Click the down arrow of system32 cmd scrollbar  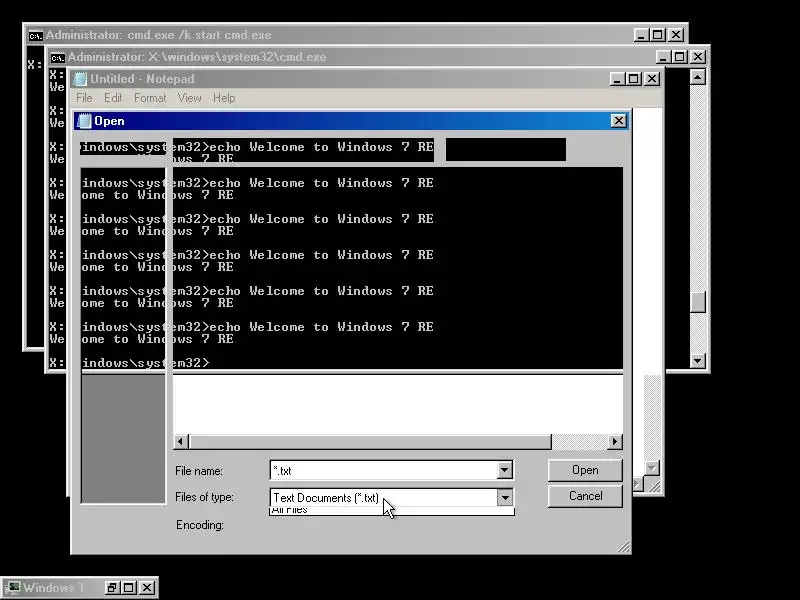698,361
